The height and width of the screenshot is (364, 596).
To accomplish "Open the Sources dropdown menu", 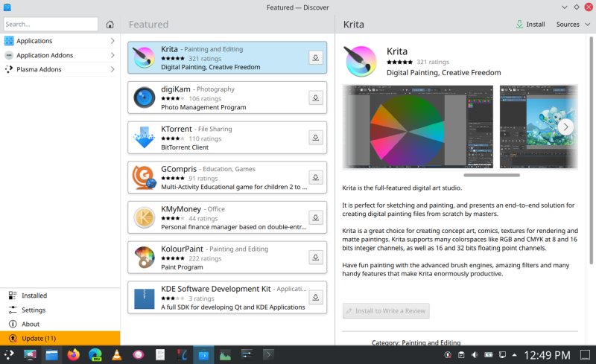I will pos(571,25).
